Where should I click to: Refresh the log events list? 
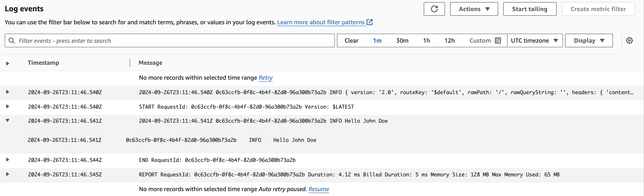pyautogui.click(x=434, y=9)
